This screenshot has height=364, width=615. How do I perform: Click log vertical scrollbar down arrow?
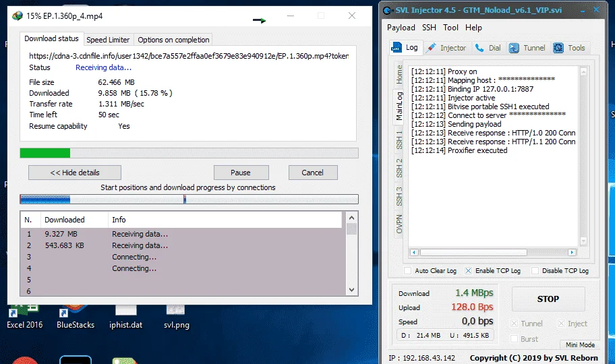coord(583,241)
